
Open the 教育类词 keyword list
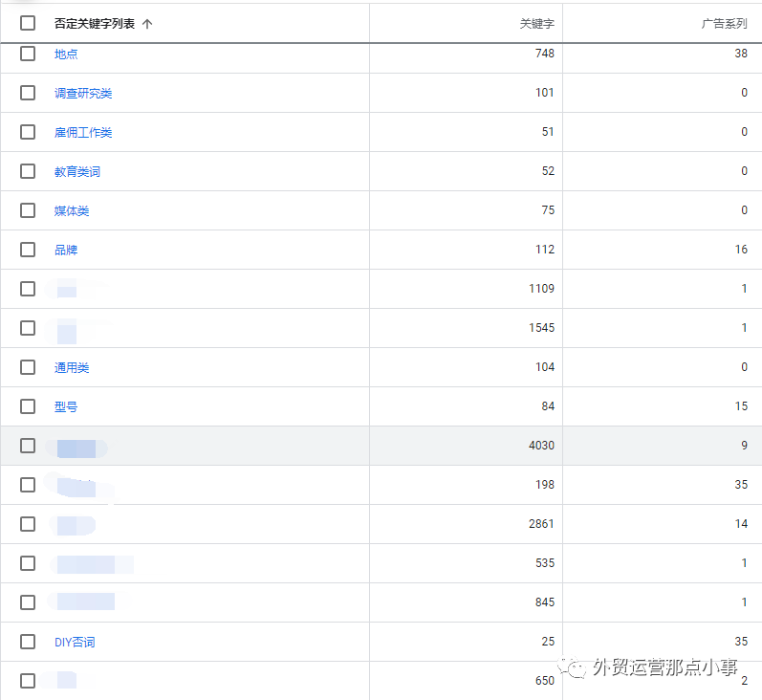pos(77,172)
